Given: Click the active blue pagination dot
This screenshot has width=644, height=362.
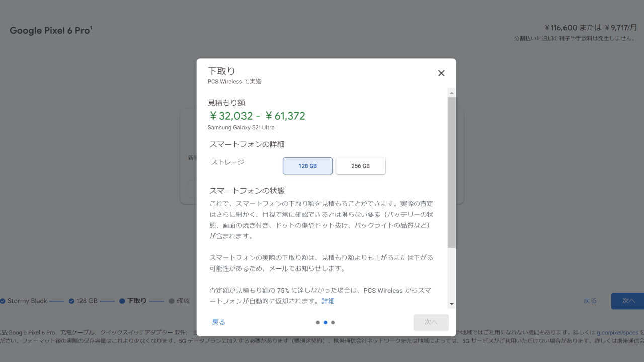Looking at the screenshot, I should click(326, 322).
